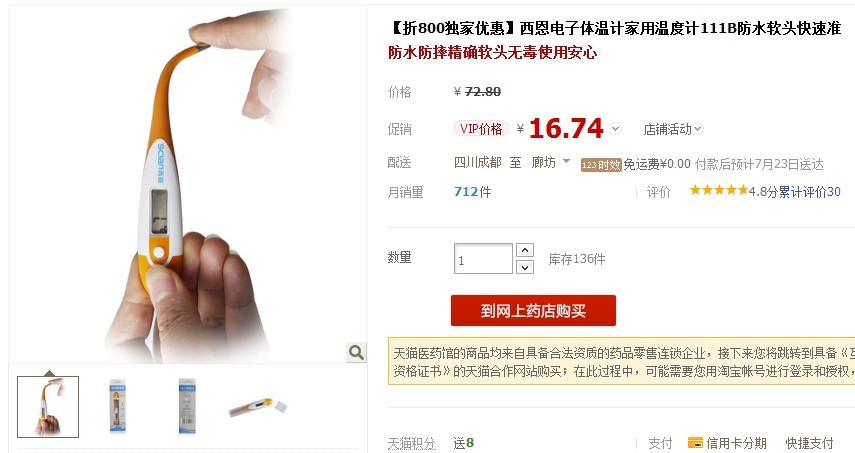Click the magnifier zoom icon on product image
Viewport: 855px width, 453px height.
tap(356, 352)
